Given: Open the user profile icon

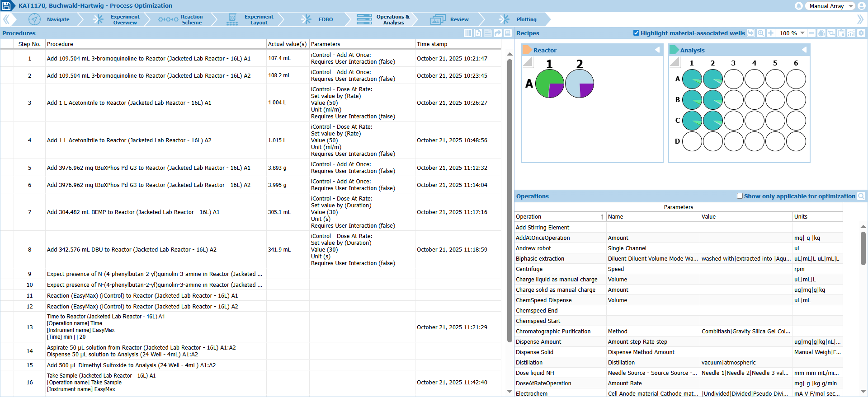Looking at the screenshot, I should (862, 6).
